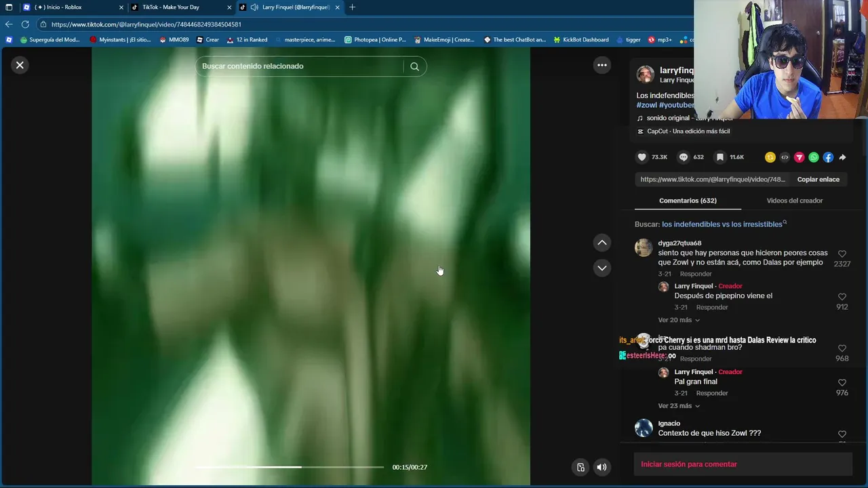Open 'Superguía del Mod...' bookmark
868x488 pixels.
pos(50,40)
